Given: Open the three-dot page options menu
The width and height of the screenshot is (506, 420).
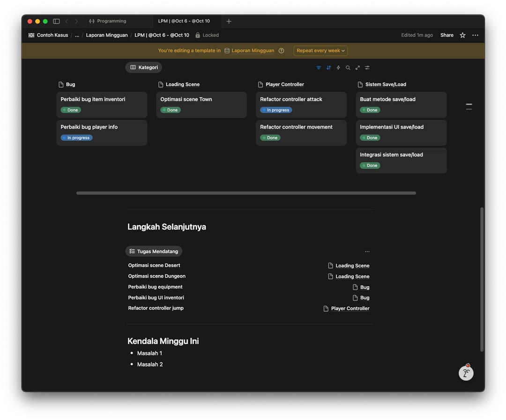Looking at the screenshot, I should point(475,35).
